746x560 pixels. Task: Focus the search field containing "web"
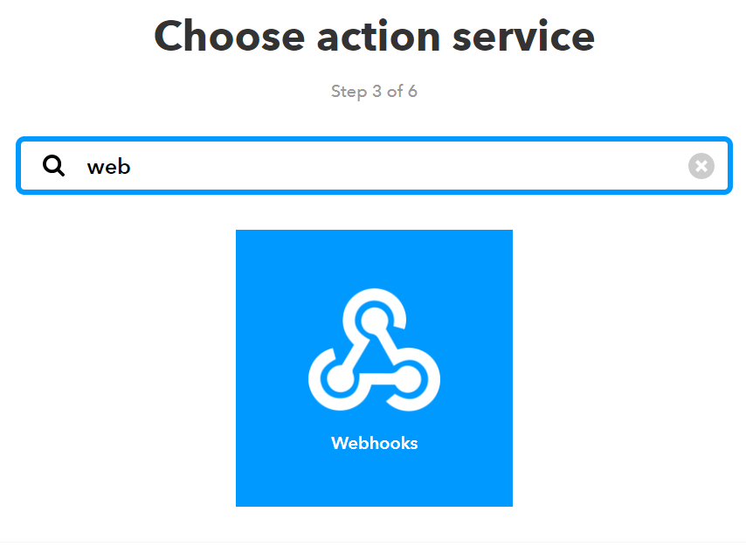374,166
